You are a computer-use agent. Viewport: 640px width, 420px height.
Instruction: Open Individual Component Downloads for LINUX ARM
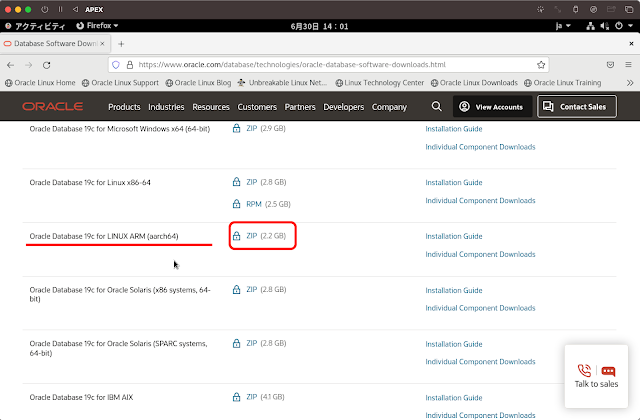480,254
